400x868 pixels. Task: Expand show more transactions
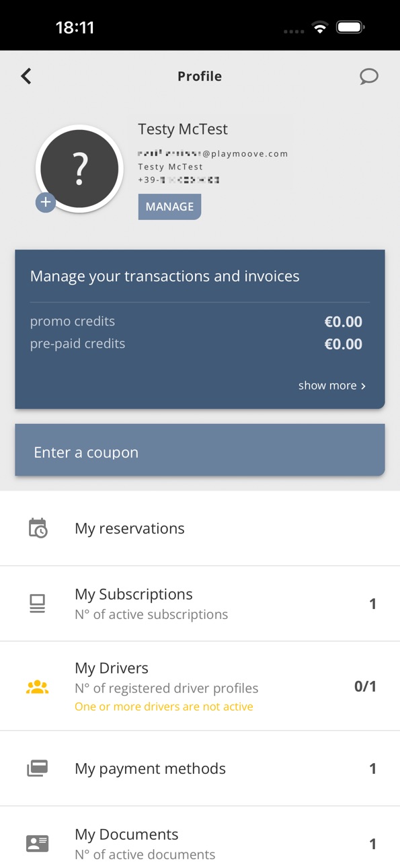click(332, 386)
